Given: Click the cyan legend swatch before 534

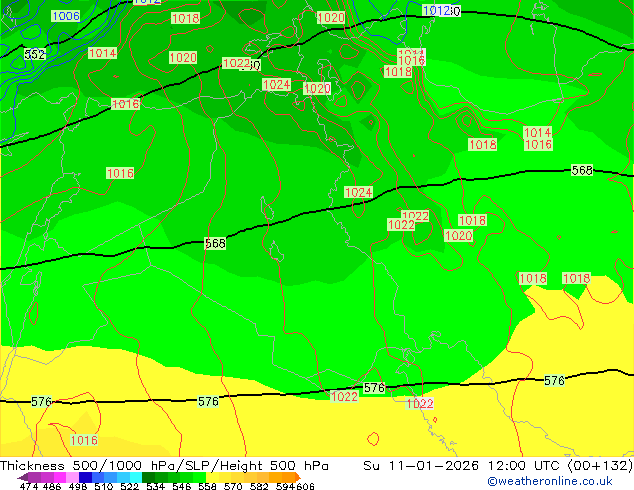Looking at the screenshot, I should click(x=135, y=477).
